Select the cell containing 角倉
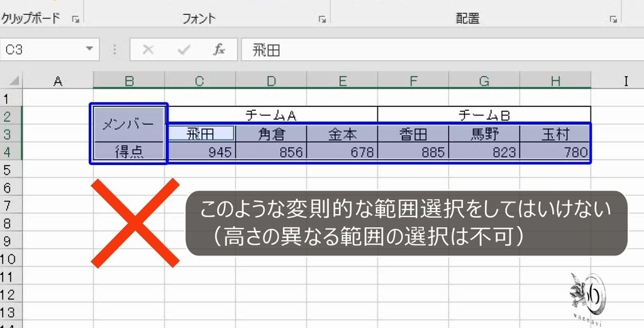The image size is (644, 328). pos(271,133)
